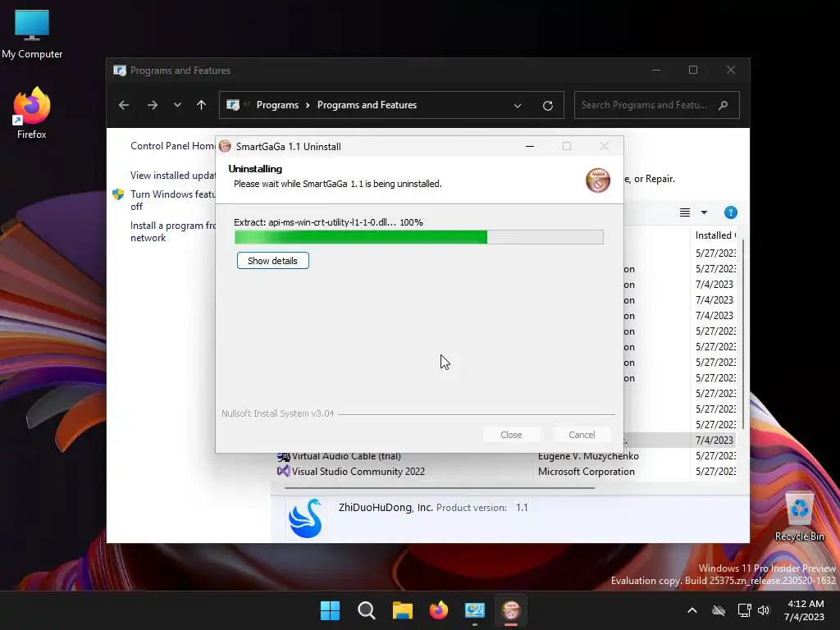
Task: Open recent locations chevron next to forward arrow
Action: [177, 105]
